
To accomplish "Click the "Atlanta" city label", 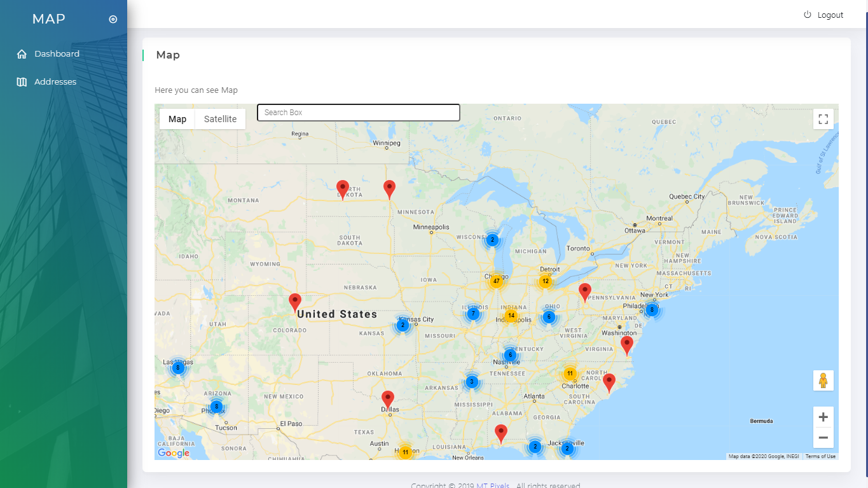I will pyautogui.click(x=534, y=396).
